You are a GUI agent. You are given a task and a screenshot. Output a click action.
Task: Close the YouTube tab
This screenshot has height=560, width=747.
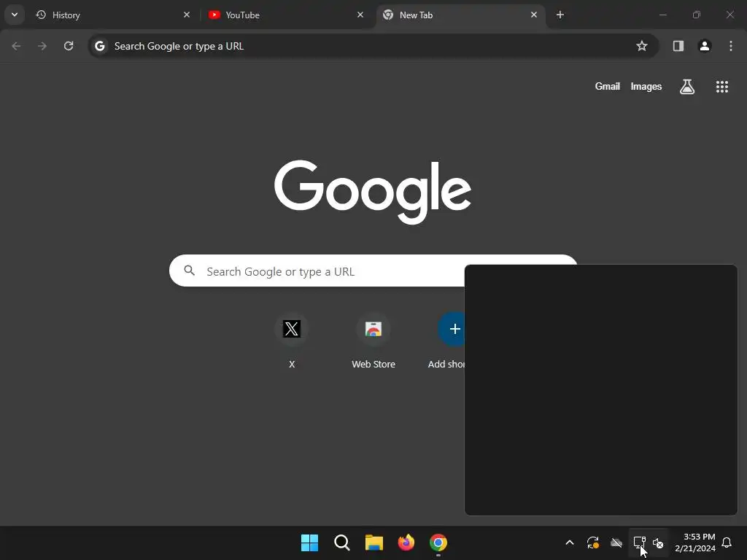pyautogui.click(x=360, y=15)
